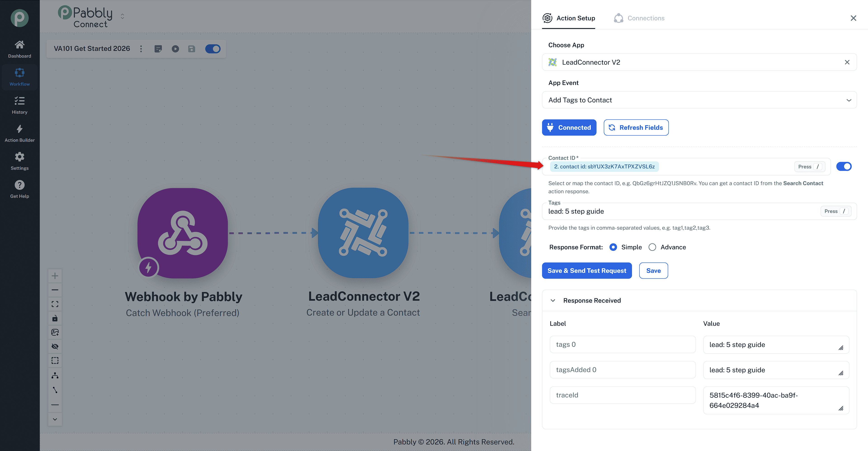868x451 pixels.
Task: Click Save & Send Test Request
Action: click(x=587, y=271)
